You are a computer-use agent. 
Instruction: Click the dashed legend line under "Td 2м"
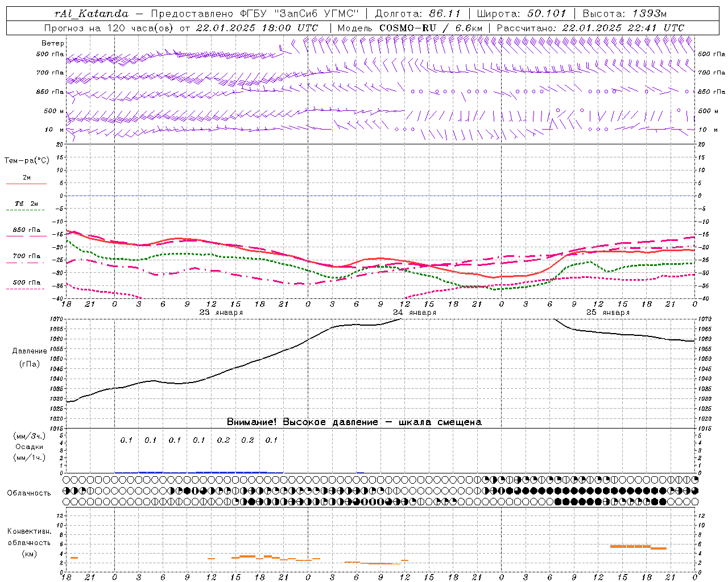point(26,210)
